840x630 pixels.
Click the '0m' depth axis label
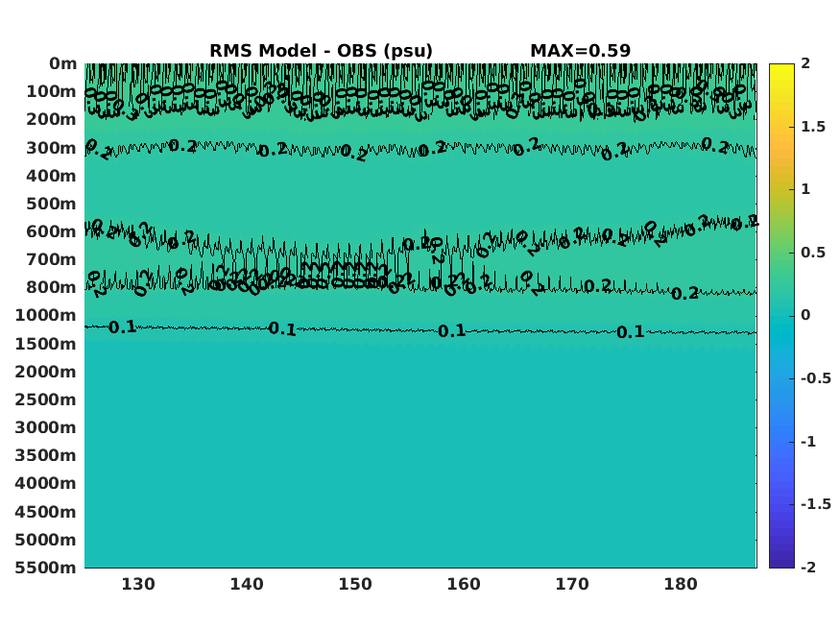tap(62, 63)
